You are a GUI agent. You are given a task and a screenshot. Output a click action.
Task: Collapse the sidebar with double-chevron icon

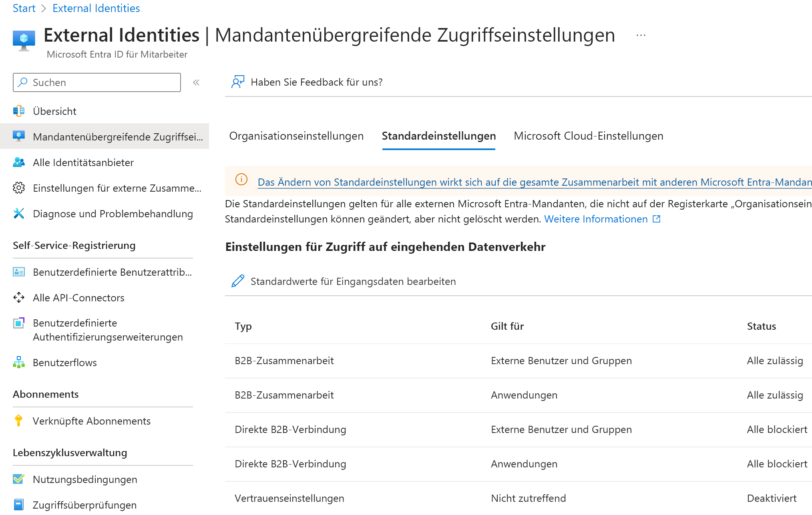(196, 82)
